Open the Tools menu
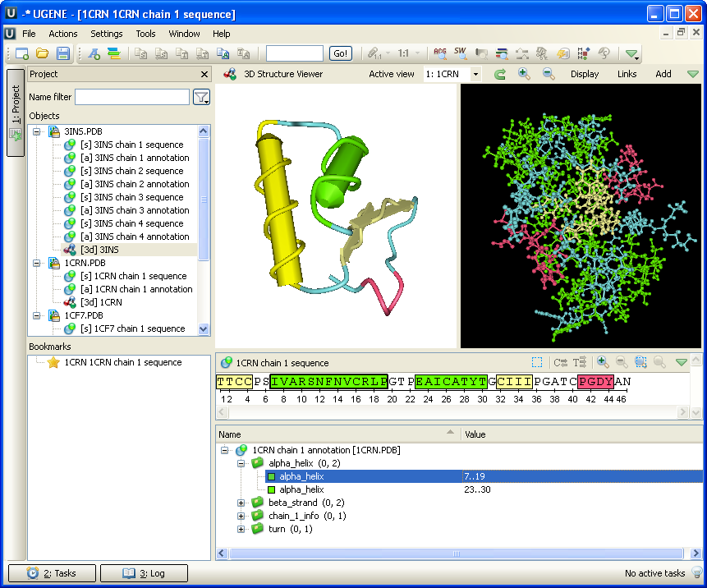 [x=145, y=34]
